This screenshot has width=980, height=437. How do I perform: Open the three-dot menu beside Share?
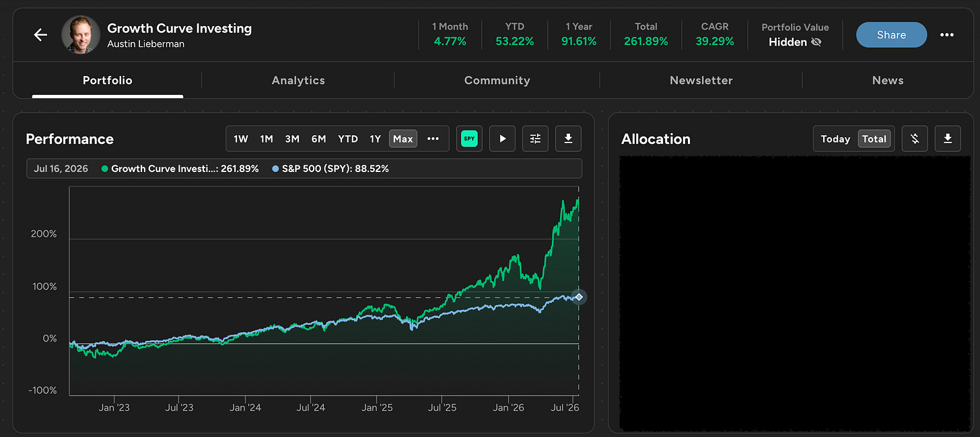(947, 35)
